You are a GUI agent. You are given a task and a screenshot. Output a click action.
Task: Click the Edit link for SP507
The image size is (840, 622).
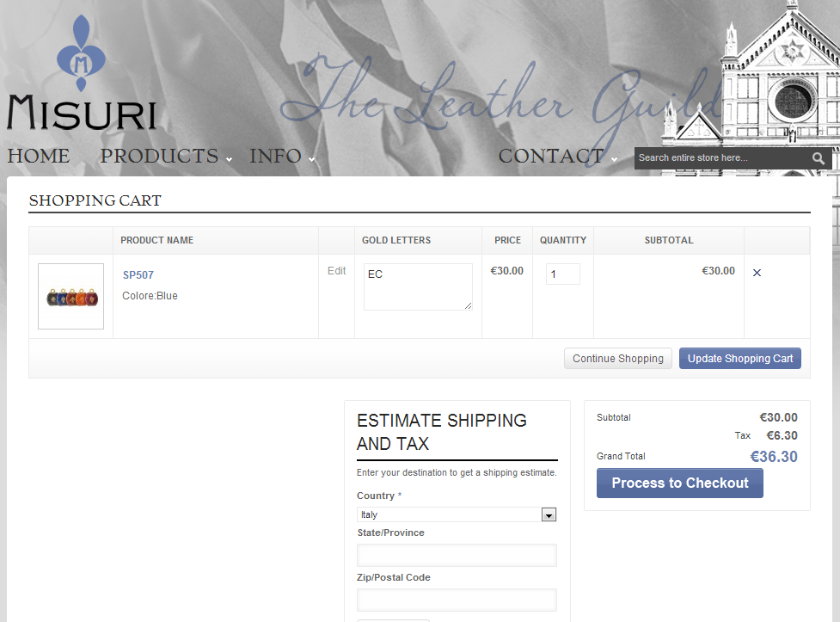tap(336, 271)
